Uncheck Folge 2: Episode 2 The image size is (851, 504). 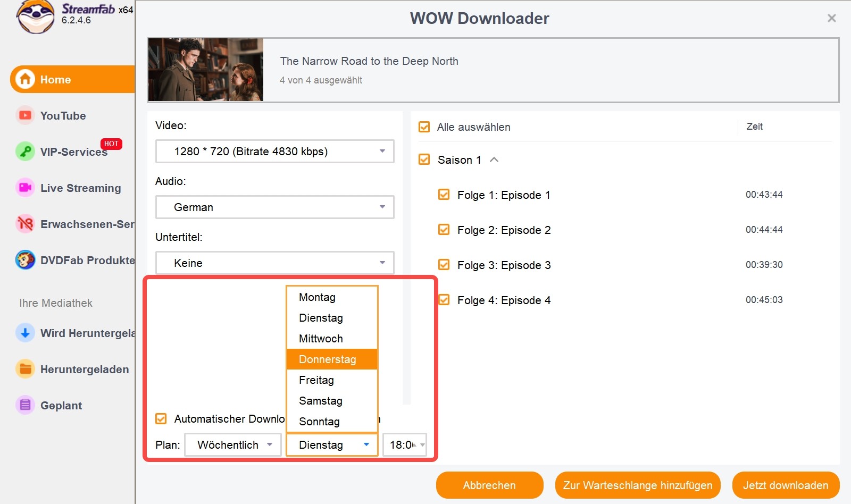click(444, 230)
